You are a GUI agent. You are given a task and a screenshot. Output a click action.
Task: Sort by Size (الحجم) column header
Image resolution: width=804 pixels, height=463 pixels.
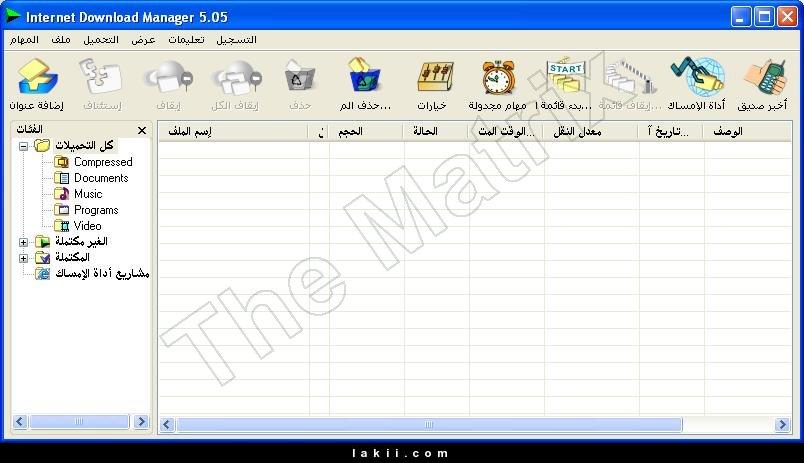366,131
